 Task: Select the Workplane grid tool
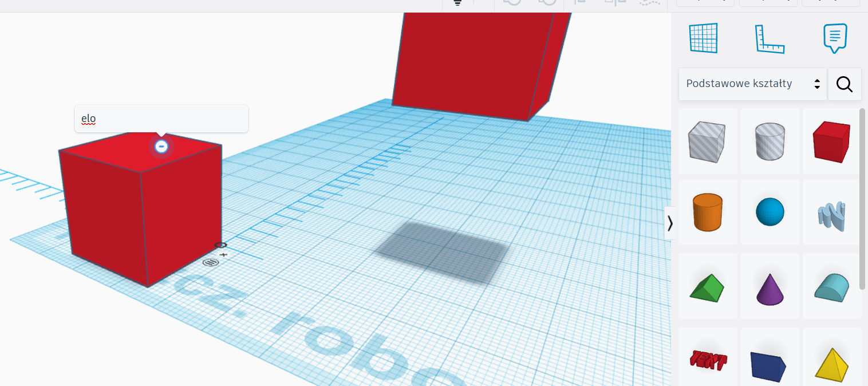pos(703,38)
